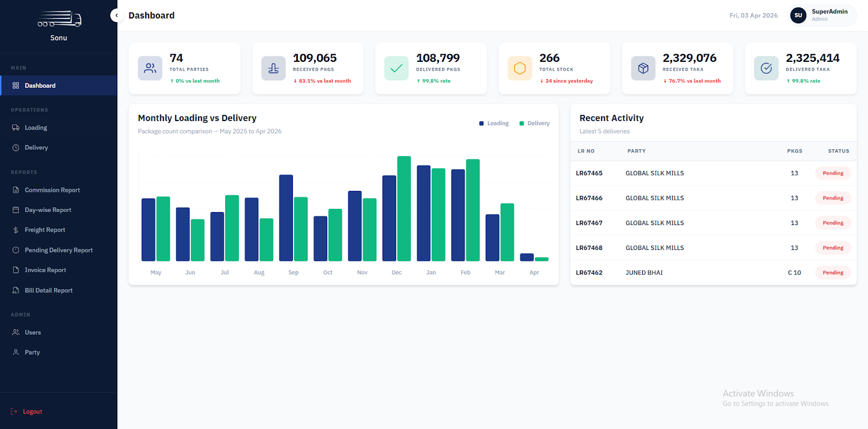Open the Loading page in sidebar
Viewport: 868px width, 429px height.
tap(36, 128)
